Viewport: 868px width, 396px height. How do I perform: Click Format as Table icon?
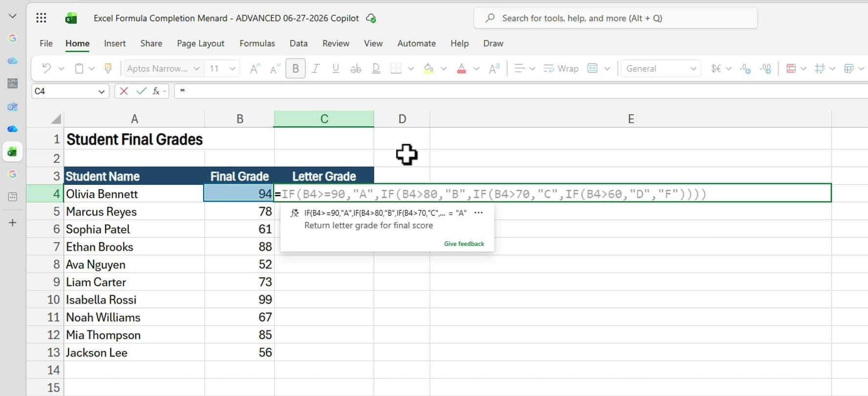click(849, 68)
